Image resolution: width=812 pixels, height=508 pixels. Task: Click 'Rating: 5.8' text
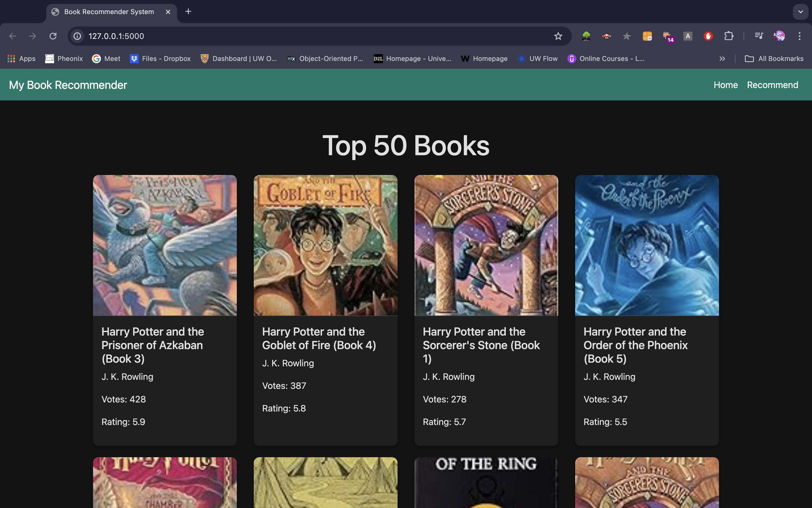tap(284, 408)
